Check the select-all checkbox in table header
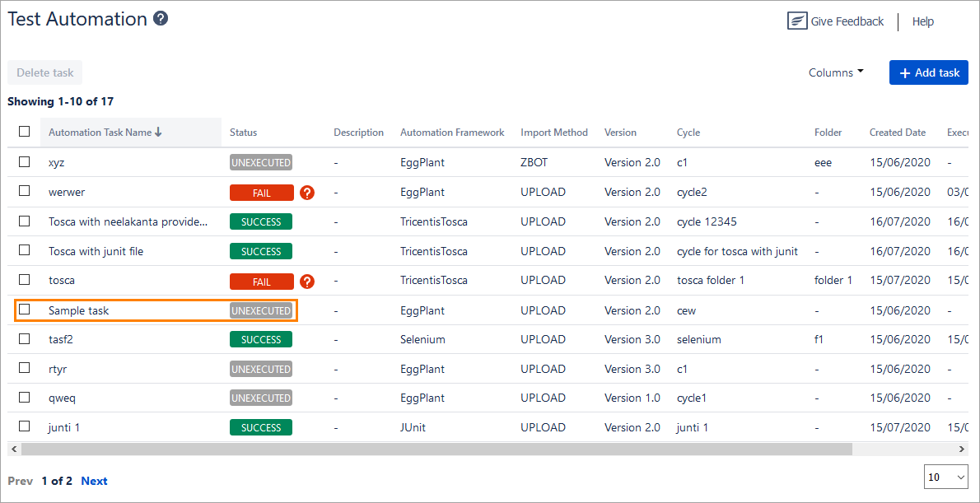980x503 pixels. click(x=25, y=132)
